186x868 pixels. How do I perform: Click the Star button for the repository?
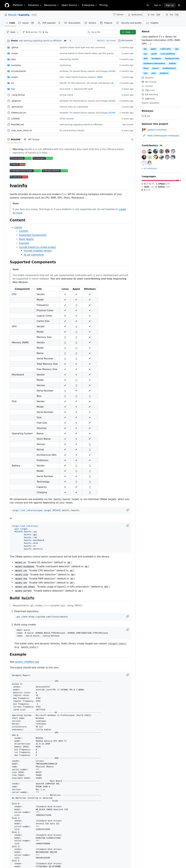(x=172, y=15)
